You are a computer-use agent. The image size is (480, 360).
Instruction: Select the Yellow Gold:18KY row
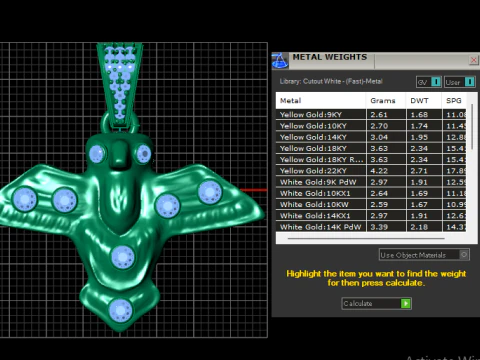[371, 148]
